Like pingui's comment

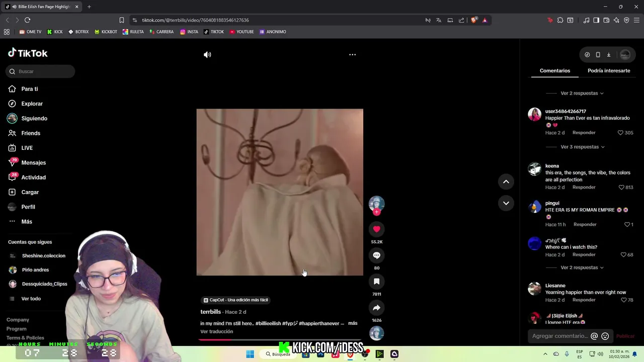[x=627, y=225]
